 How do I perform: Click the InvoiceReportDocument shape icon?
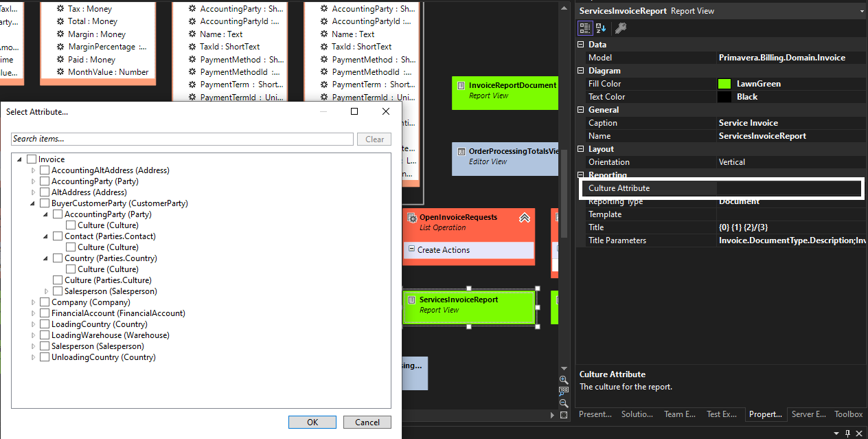coord(461,85)
